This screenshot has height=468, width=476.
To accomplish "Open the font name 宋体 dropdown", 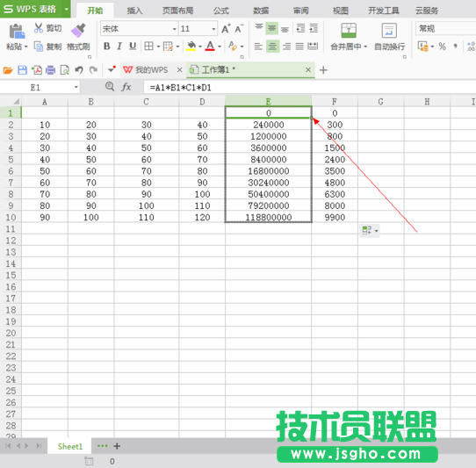I will click(x=174, y=29).
